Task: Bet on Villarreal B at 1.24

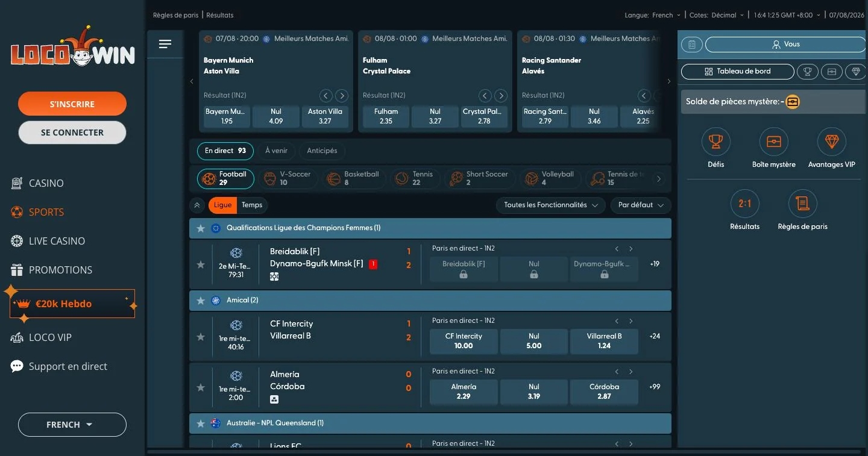Action: [605, 341]
